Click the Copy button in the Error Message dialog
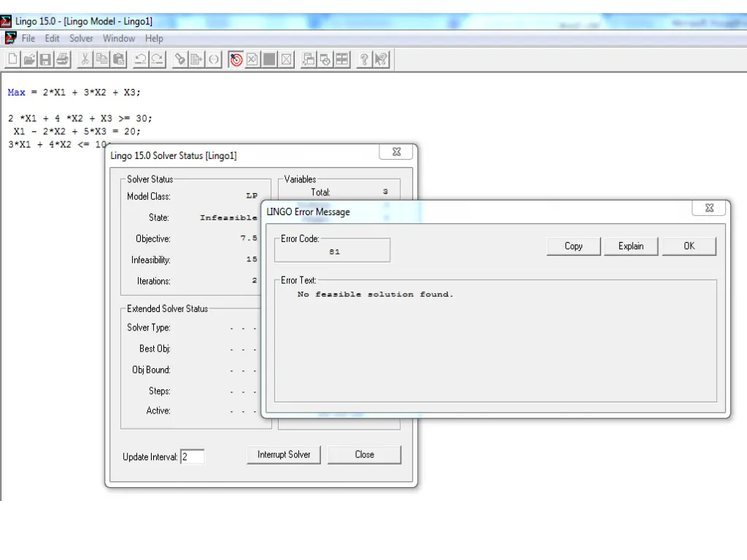 (x=573, y=246)
